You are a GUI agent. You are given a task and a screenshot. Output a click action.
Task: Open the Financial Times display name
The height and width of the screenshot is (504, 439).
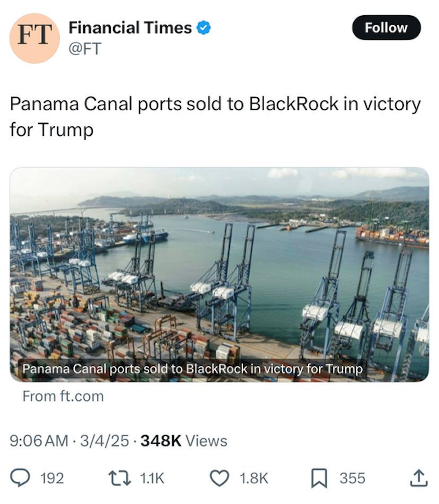[x=130, y=28]
